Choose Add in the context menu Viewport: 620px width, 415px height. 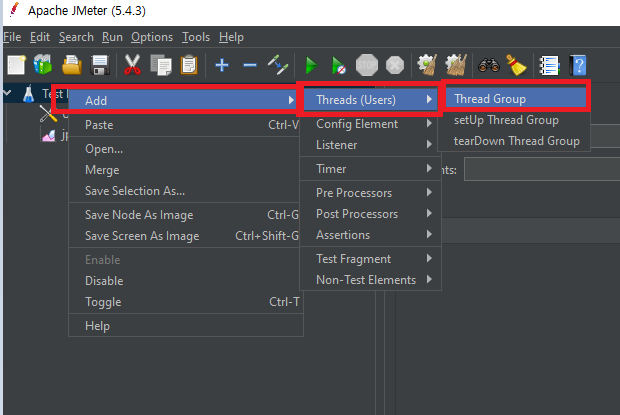click(x=184, y=100)
